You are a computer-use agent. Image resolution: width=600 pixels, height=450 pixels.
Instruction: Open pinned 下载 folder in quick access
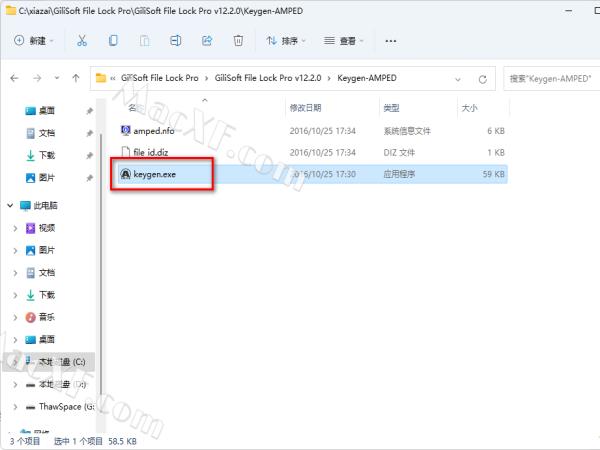click(46, 155)
